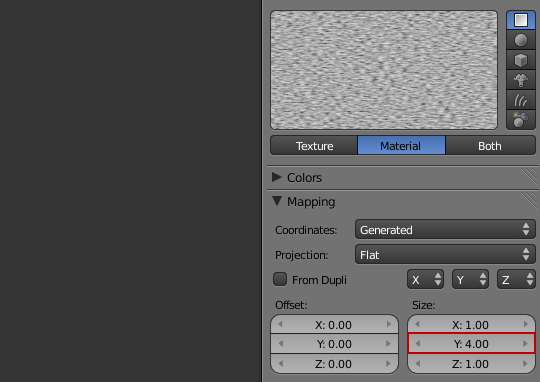Select the sky sphere preview icon

click(x=521, y=120)
